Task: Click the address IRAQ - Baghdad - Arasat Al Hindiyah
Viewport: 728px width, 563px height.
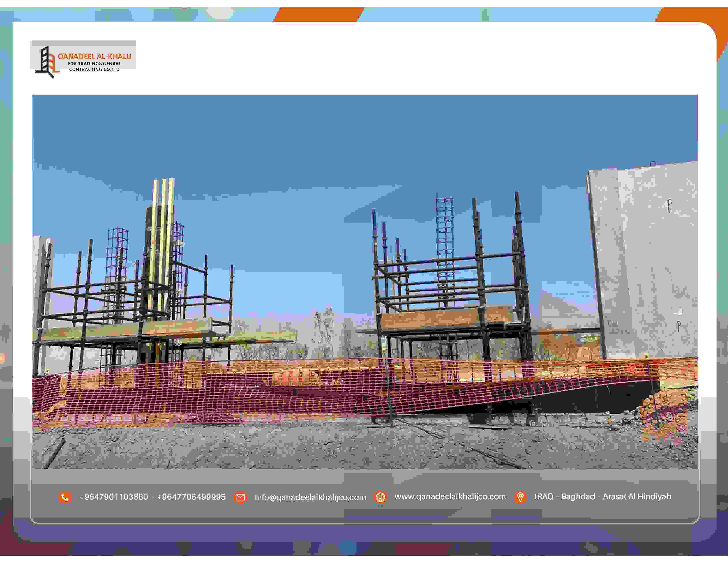Action: point(603,497)
